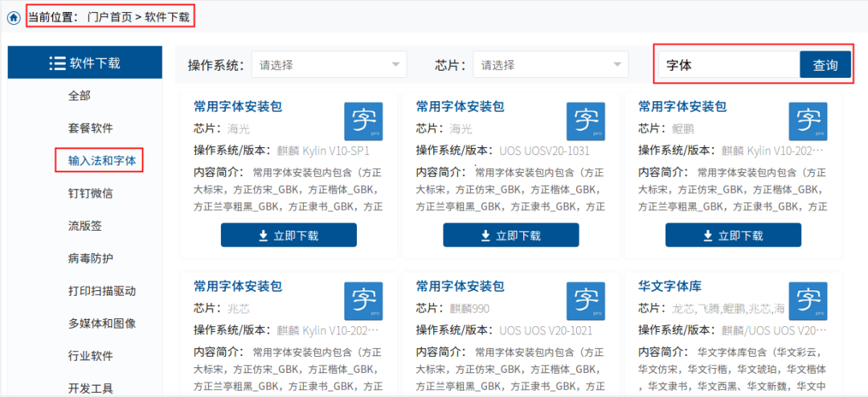
Task: Open 常用字体安装包 title on the 麒麟990 card
Action: pos(460,286)
